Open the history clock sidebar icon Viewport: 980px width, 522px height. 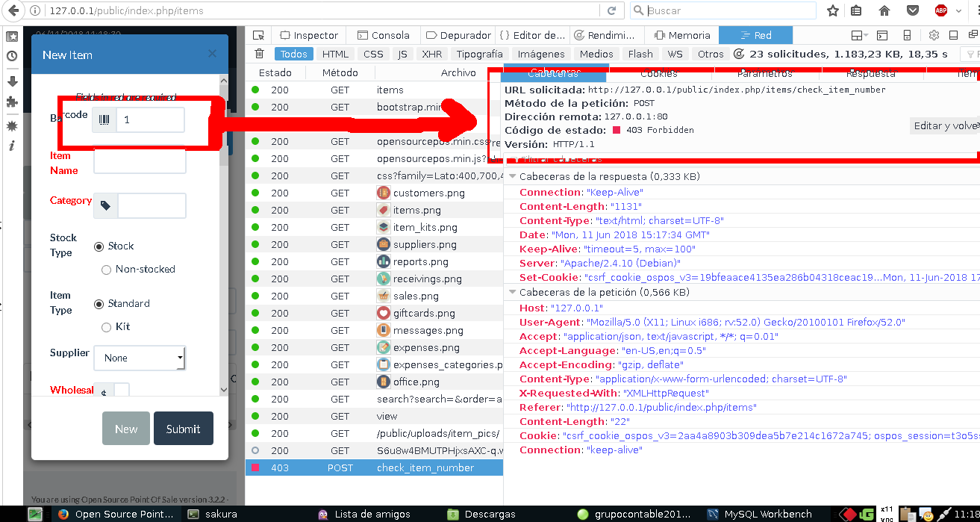pyautogui.click(x=12, y=56)
